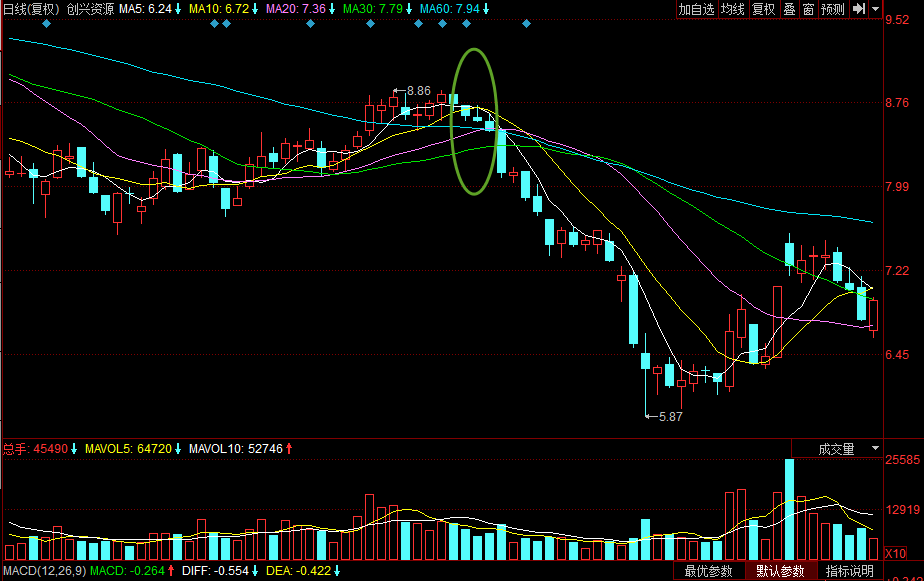
Task: Toggle moving averages with 均线 button
Action: 732,9
